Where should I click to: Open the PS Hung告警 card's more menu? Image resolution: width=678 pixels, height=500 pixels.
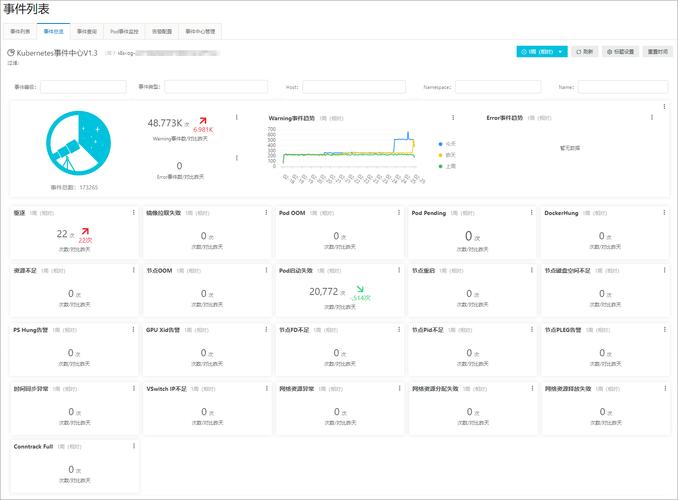(134, 330)
